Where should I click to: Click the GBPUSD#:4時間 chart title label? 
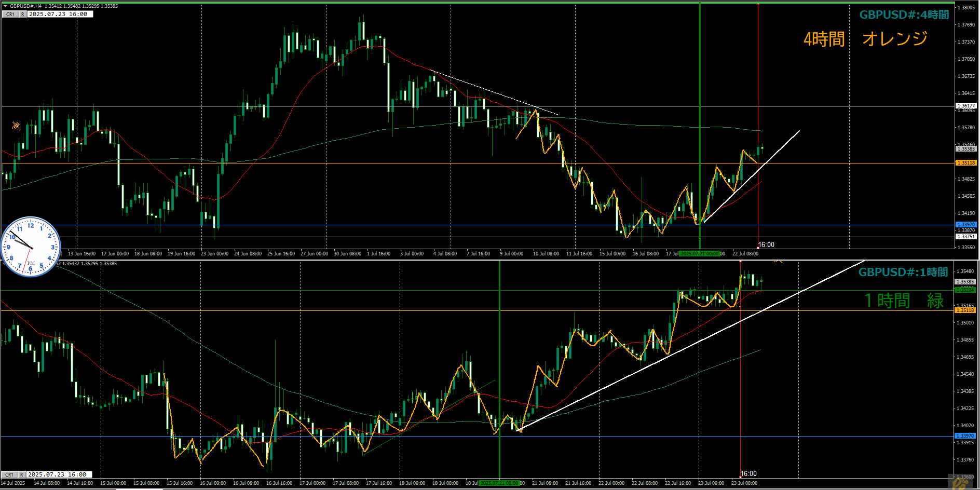tap(904, 15)
